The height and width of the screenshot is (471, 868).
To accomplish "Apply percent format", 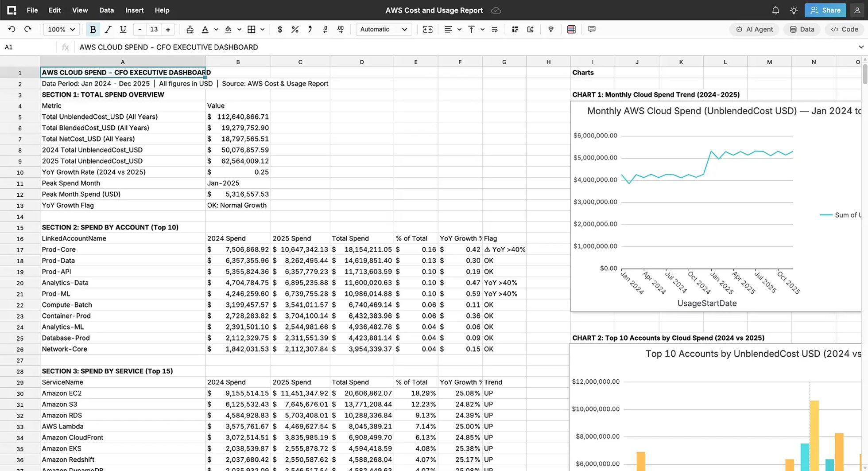I will coord(295,29).
